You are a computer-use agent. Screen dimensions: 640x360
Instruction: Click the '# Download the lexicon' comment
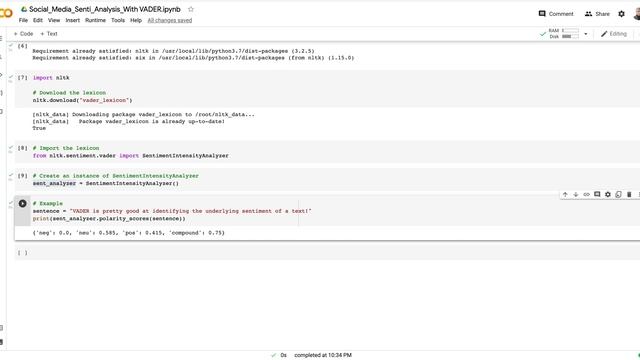click(x=69, y=93)
